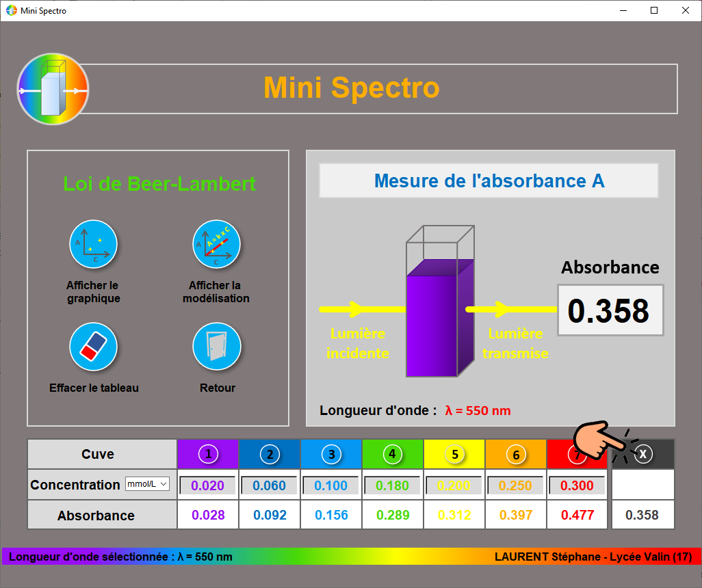Open the mmol/L concentration unit dropdown

tap(147, 485)
